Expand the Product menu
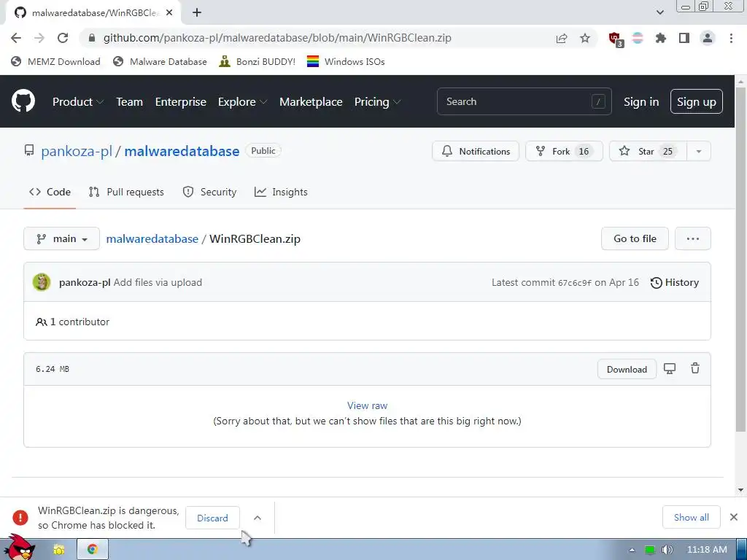This screenshot has width=747, height=560. [x=78, y=101]
